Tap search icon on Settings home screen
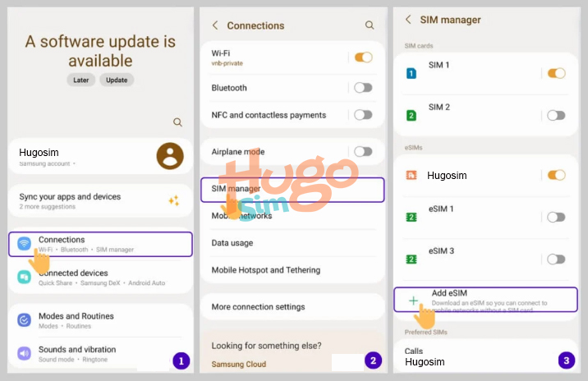The height and width of the screenshot is (381, 588). coord(177,122)
